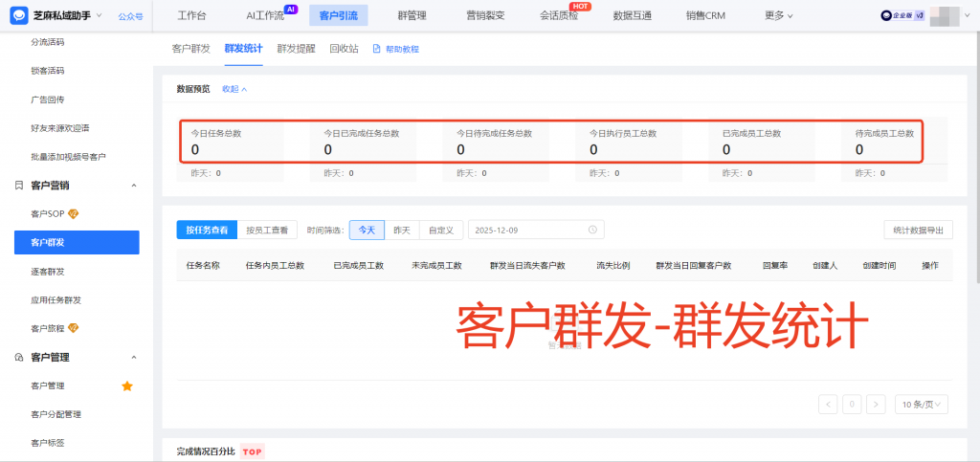The width and height of the screenshot is (980, 462).
Task: Click the date field showing 2025-12-09
Action: tap(536, 230)
